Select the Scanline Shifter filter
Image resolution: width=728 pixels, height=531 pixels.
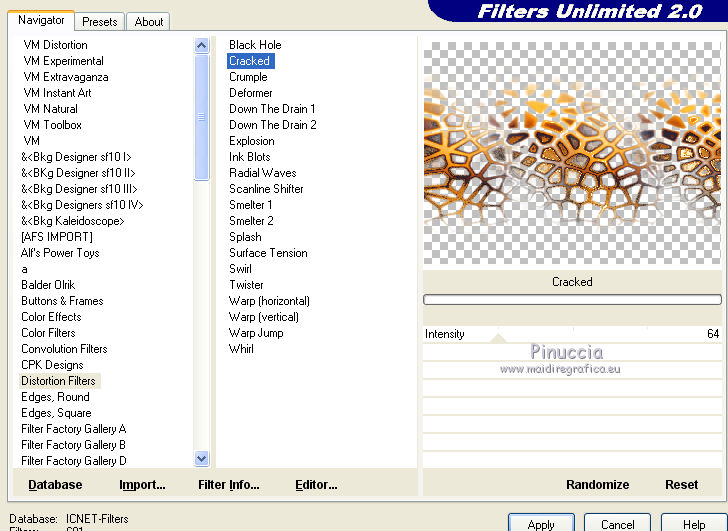266,189
